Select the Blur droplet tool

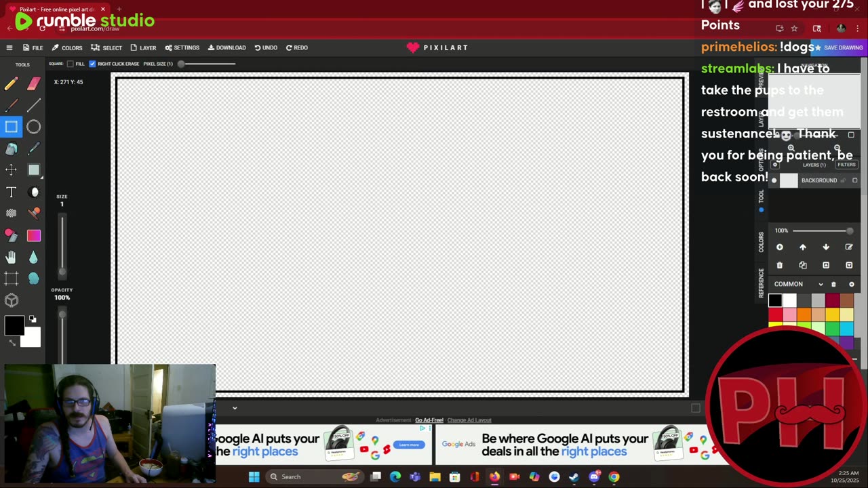pos(34,257)
